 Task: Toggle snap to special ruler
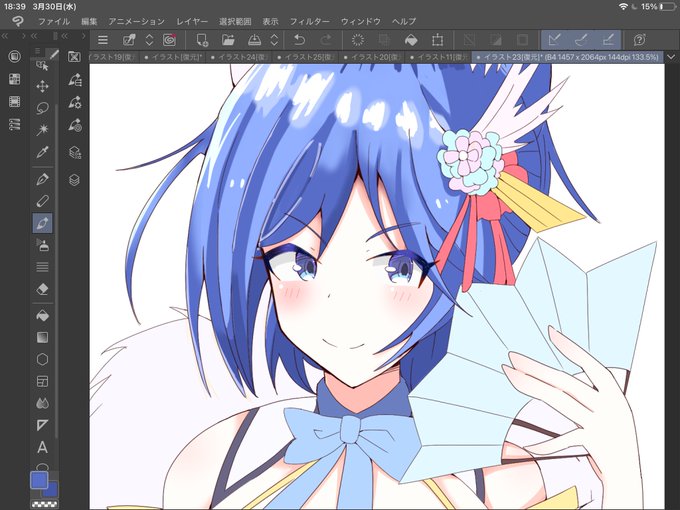pos(581,40)
